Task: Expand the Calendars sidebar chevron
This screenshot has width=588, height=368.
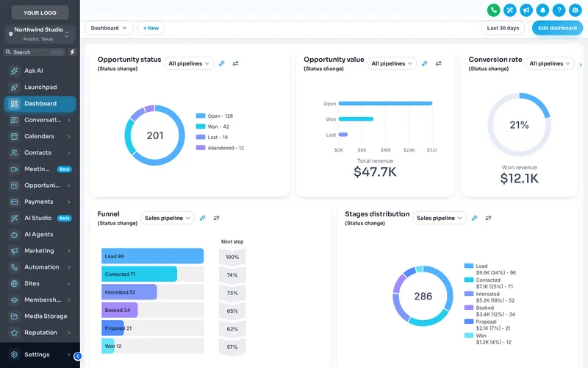Action: [x=69, y=136]
